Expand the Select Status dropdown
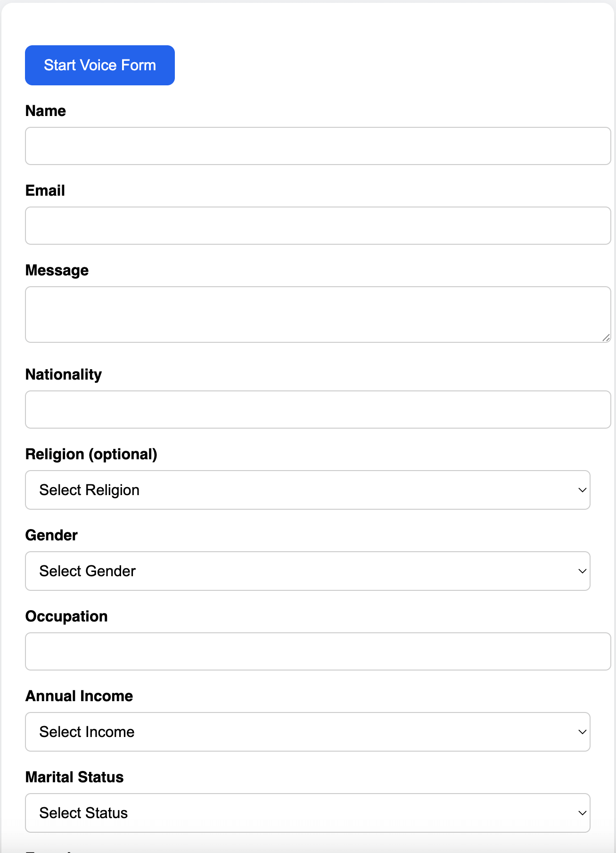The width and height of the screenshot is (616, 853). (x=307, y=813)
